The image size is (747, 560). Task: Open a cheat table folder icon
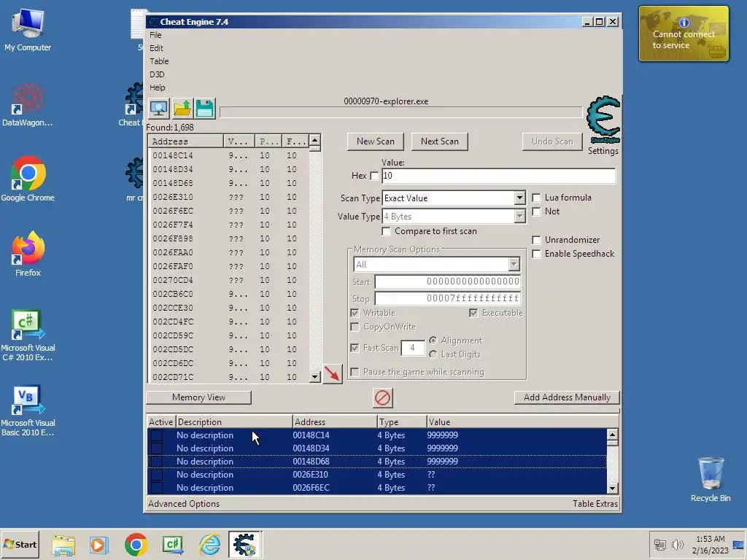coord(182,109)
